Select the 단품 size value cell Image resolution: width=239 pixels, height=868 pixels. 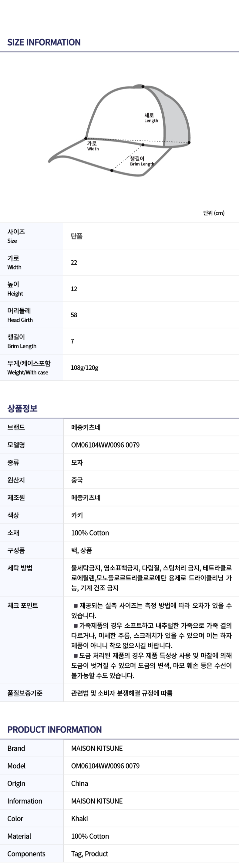(x=76, y=236)
